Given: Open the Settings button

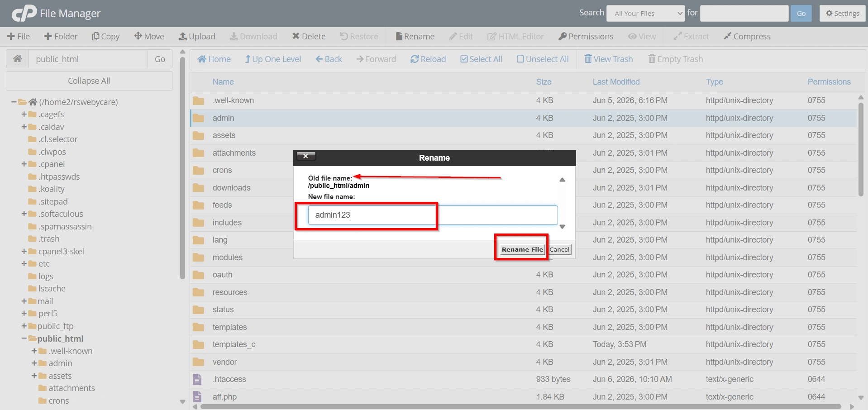Looking at the screenshot, I should click(x=842, y=13).
